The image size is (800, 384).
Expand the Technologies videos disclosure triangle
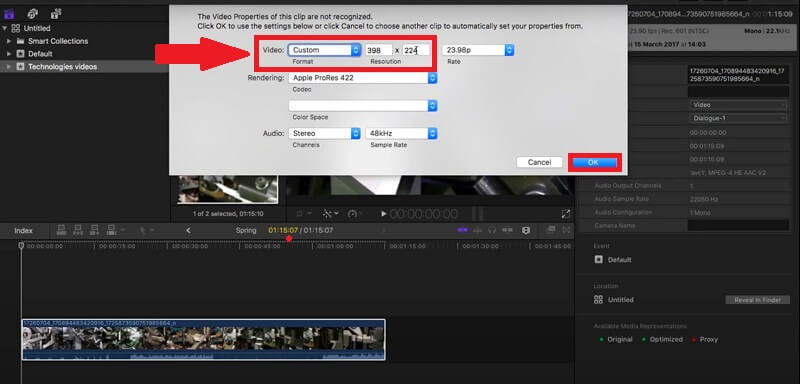coord(9,66)
